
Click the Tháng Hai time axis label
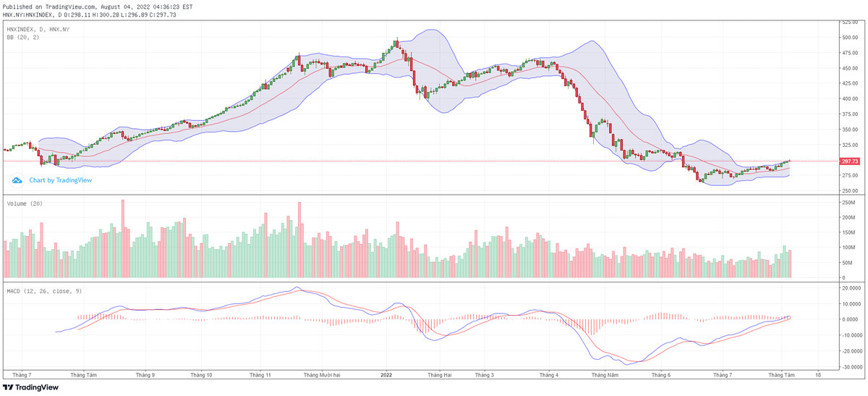[x=439, y=375]
